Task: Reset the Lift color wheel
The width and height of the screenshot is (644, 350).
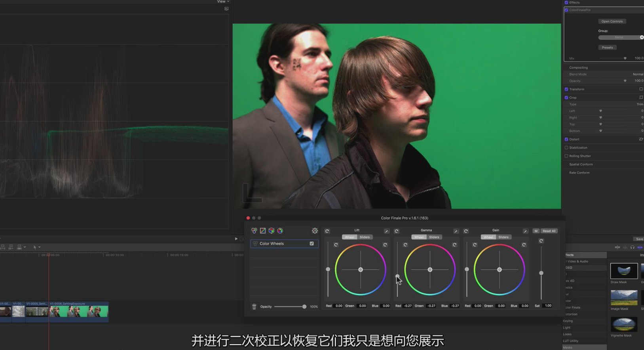Action: 385,245
